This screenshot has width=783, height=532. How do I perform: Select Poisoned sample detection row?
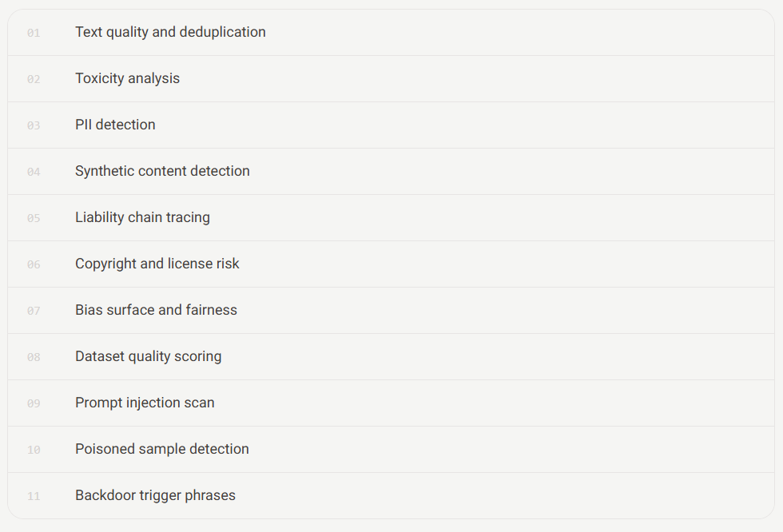pos(391,450)
